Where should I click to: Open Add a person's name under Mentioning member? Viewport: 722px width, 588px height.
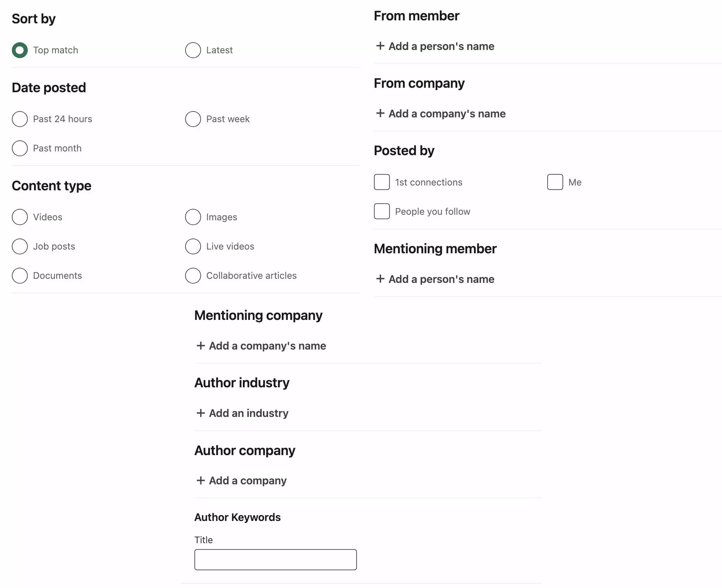441,279
